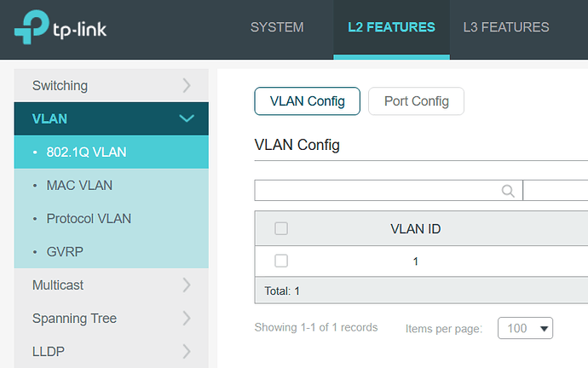Check the box for VLAN 1

pos(281,261)
